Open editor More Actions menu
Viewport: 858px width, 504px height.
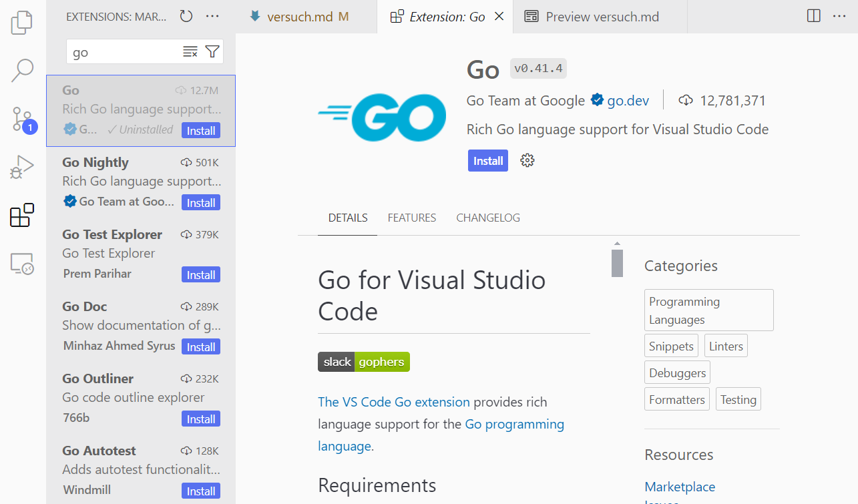click(839, 16)
